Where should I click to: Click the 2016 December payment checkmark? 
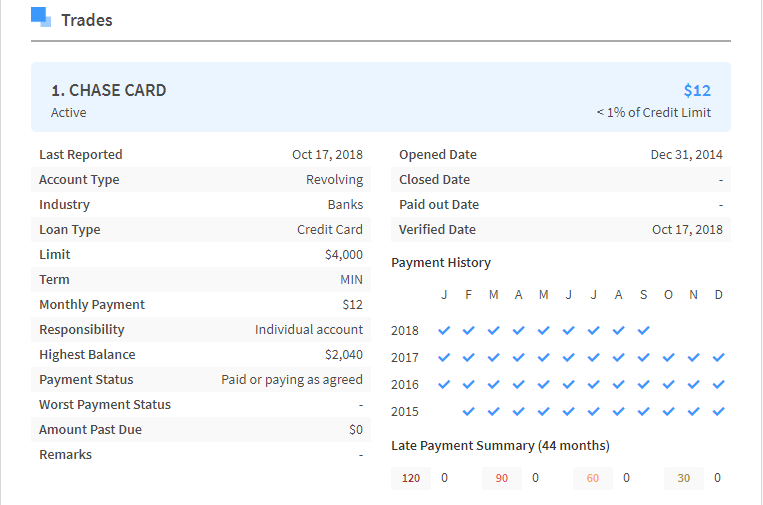click(x=718, y=384)
